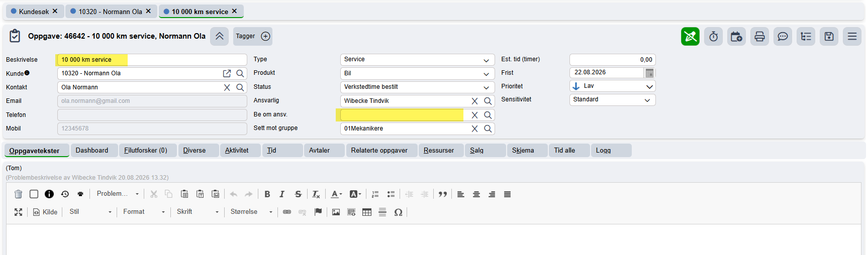Open the Prioritet dropdown showing Lav

coord(613,86)
